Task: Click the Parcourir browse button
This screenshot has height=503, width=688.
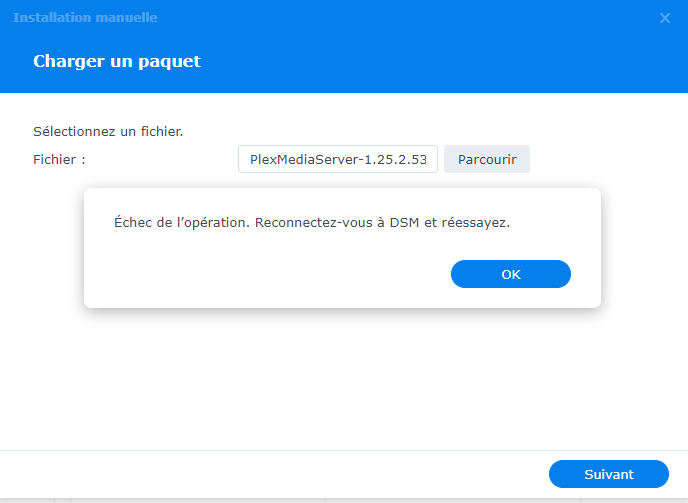Action: (487, 159)
